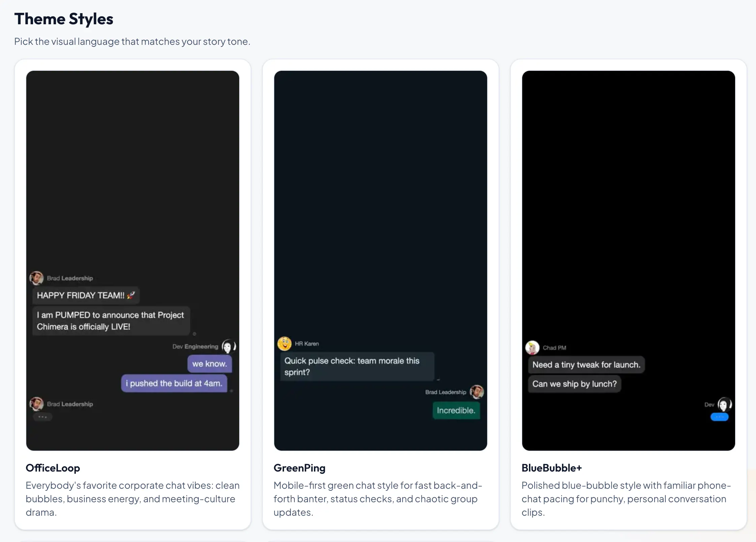Viewport: 756px width, 542px height.
Task: Select the GreenPing theme preview
Action: click(381, 261)
